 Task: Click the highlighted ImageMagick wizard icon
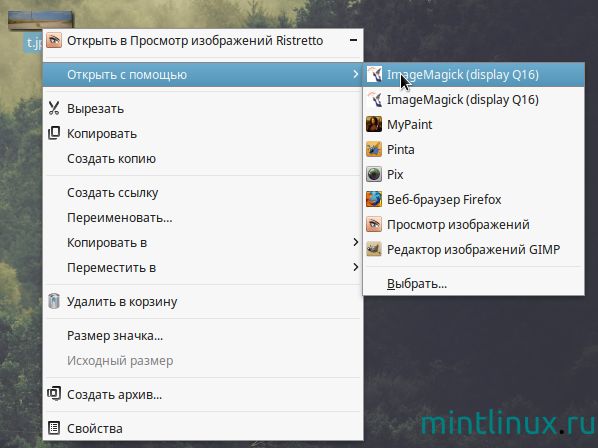click(x=374, y=74)
